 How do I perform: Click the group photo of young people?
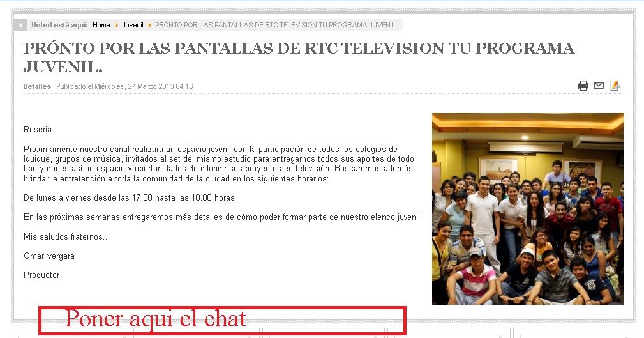coord(528,209)
